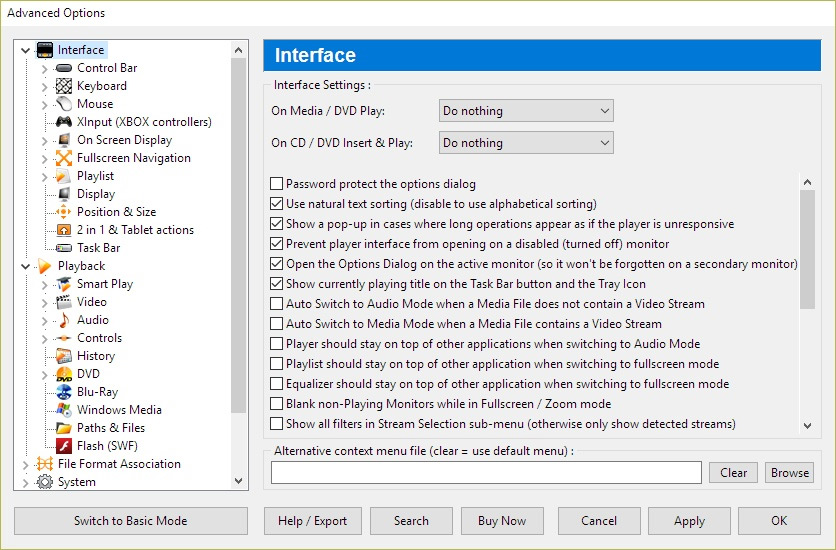
Task: Expand the Control Bar node
Action: pos(45,69)
